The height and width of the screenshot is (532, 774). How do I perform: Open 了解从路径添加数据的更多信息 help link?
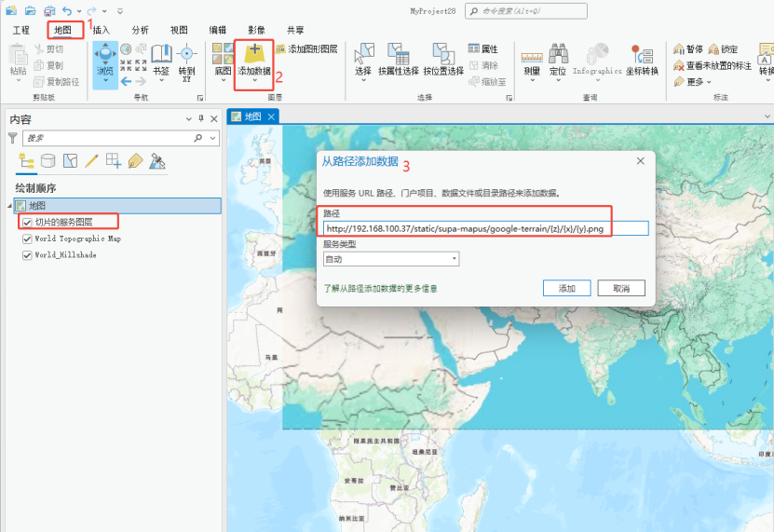[380, 289]
